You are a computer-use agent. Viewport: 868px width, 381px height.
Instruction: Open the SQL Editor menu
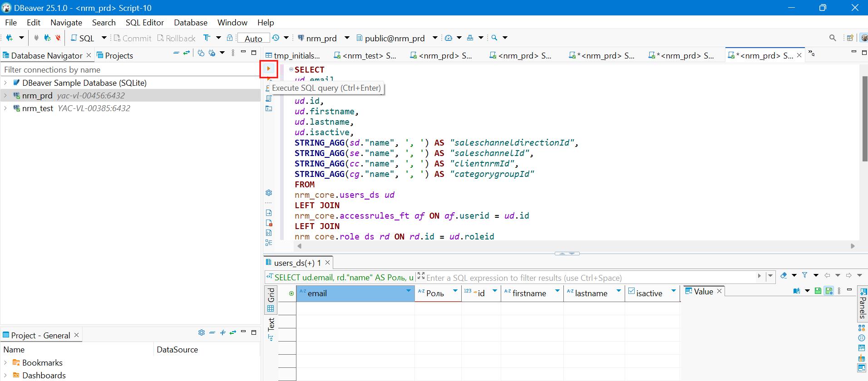click(144, 22)
